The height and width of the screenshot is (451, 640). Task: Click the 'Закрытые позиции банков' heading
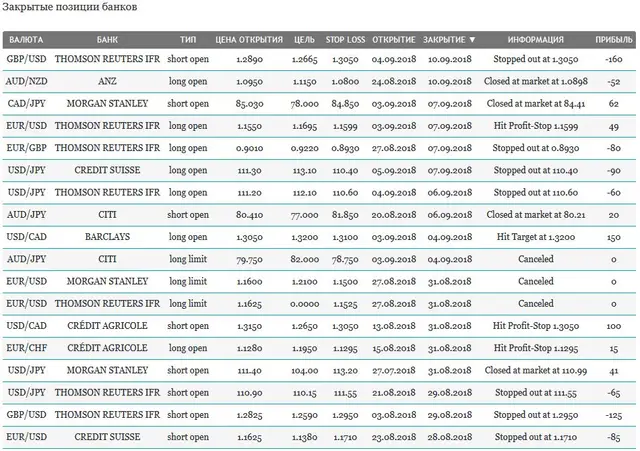click(69, 7)
